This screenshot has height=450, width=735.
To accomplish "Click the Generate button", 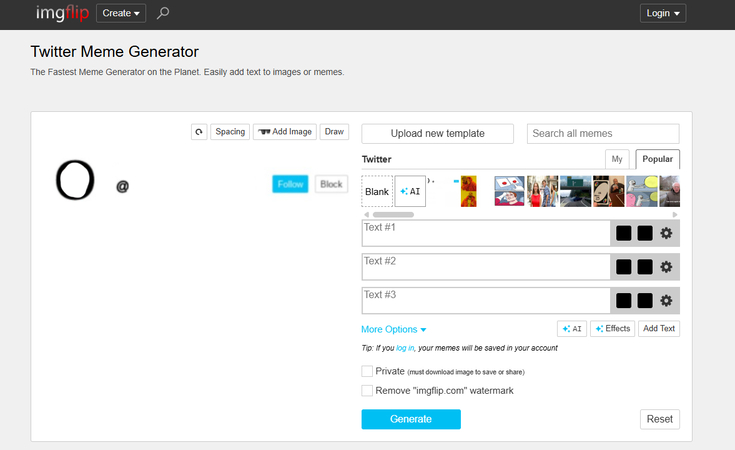I will (411, 419).
